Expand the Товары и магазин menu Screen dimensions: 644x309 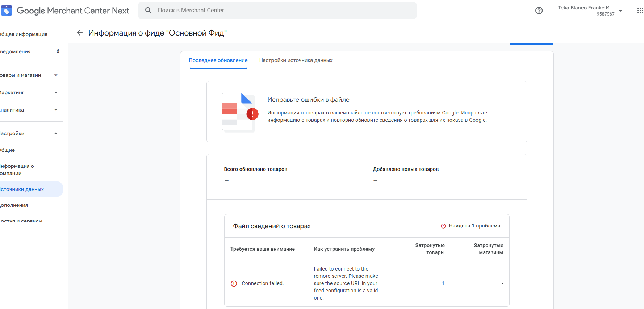(56, 75)
